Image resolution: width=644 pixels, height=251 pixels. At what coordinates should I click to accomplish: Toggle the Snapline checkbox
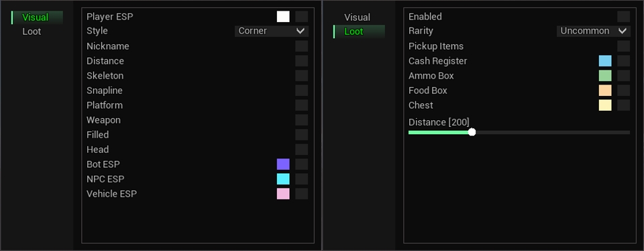[x=301, y=91]
